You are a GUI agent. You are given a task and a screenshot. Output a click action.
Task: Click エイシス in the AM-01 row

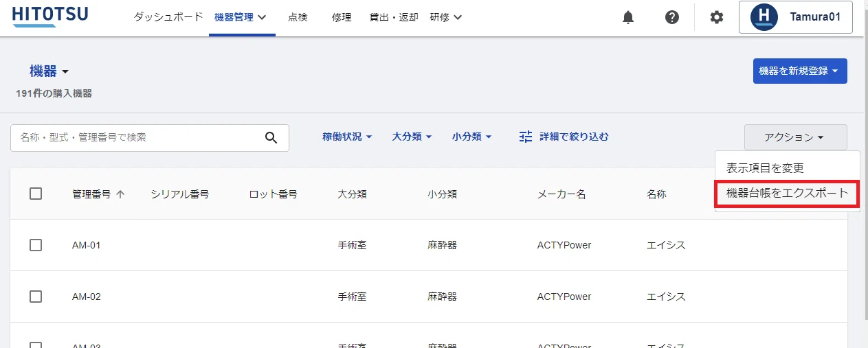click(666, 245)
